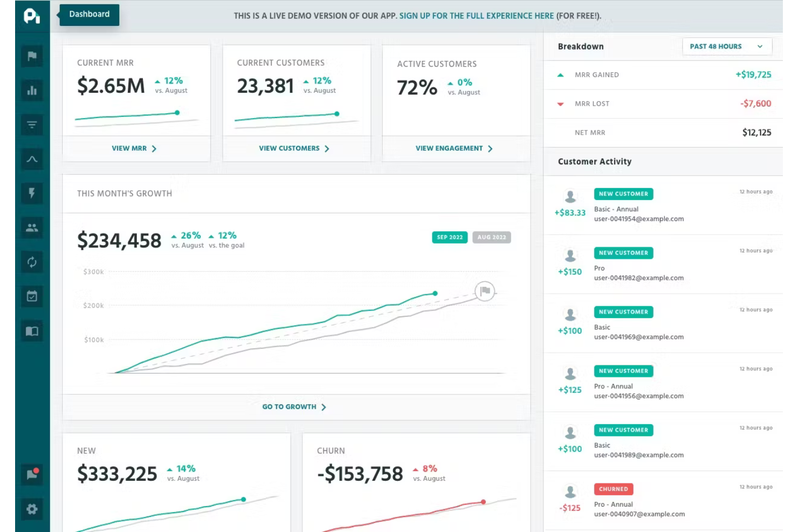798x532 pixels.
Task: Click avatar of user-0041954@example.com
Action: pos(570,196)
